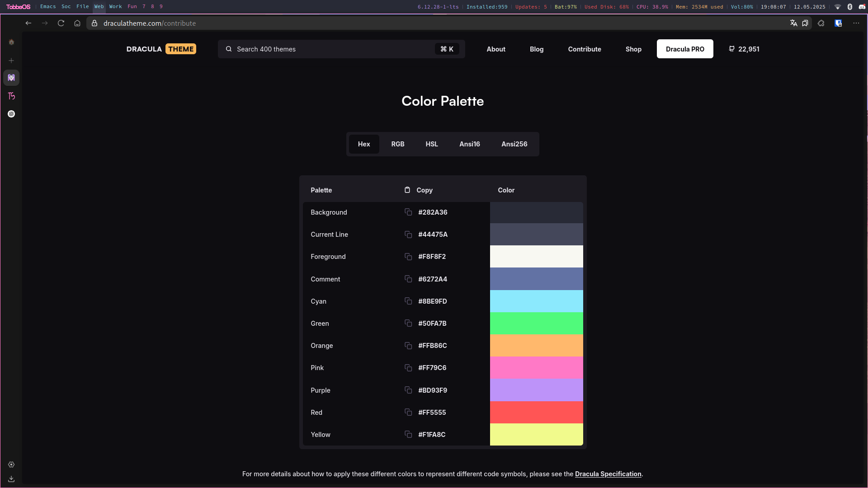Open the sidebar settings gear icon
Screen dimensions: 868x488
(11, 465)
